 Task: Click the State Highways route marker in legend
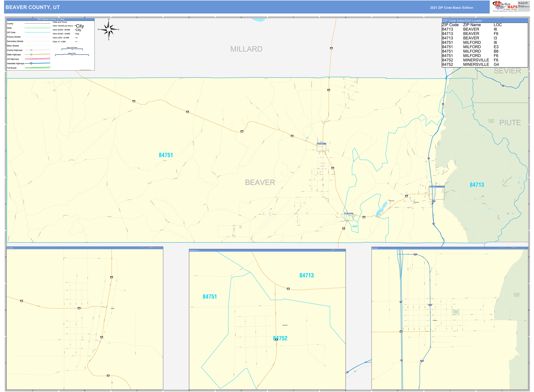point(31,54)
